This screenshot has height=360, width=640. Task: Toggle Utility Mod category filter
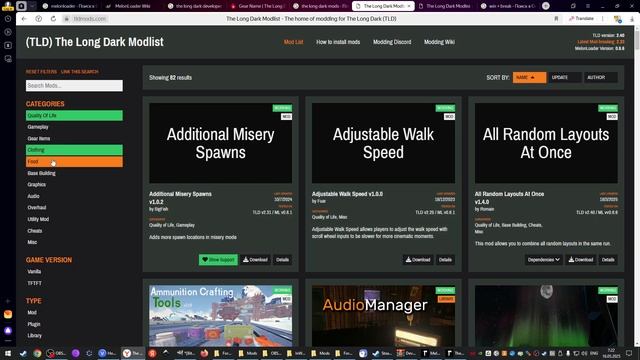tap(74, 219)
